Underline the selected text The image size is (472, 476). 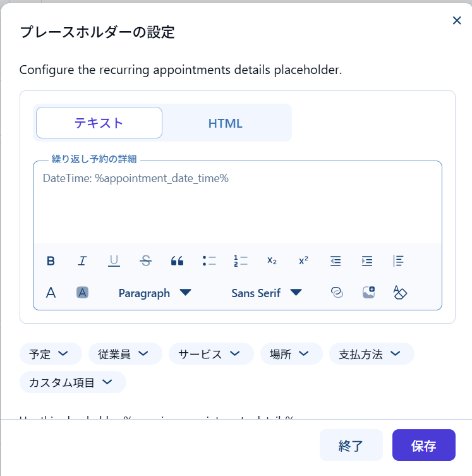(114, 260)
